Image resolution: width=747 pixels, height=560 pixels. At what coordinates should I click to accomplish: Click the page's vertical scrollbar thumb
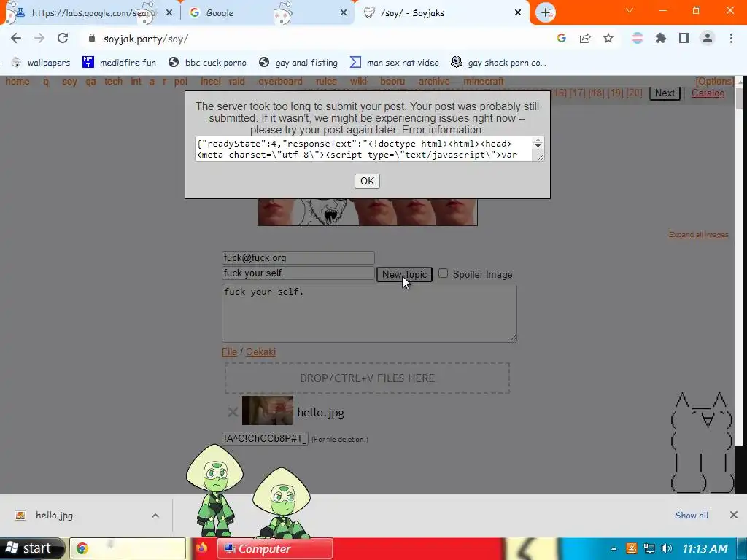pyautogui.click(x=739, y=99)
